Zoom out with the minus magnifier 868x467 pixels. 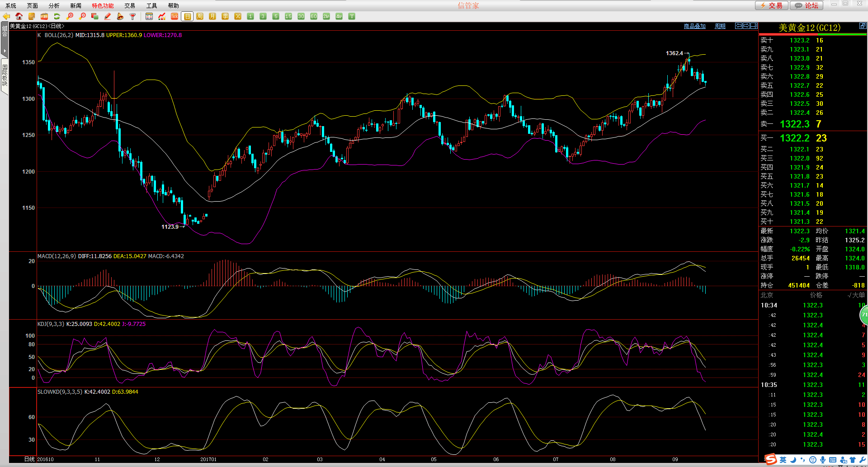(x=82, y=16)
